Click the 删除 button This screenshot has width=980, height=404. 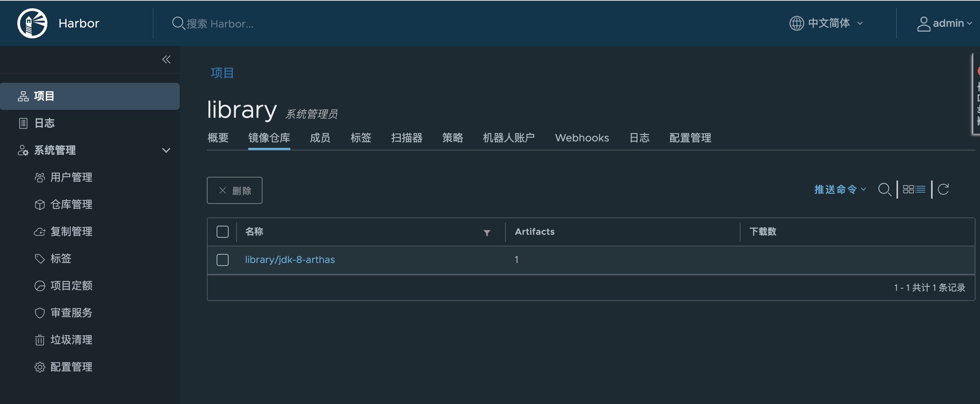234,190
